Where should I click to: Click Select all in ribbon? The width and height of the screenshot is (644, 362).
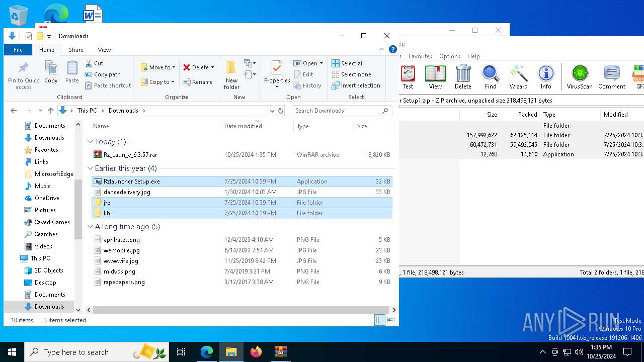click(348, 63)
